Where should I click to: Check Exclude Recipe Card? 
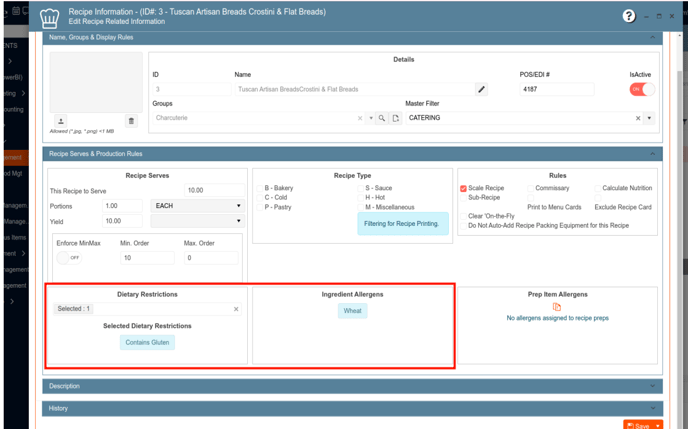coord(597,198)
